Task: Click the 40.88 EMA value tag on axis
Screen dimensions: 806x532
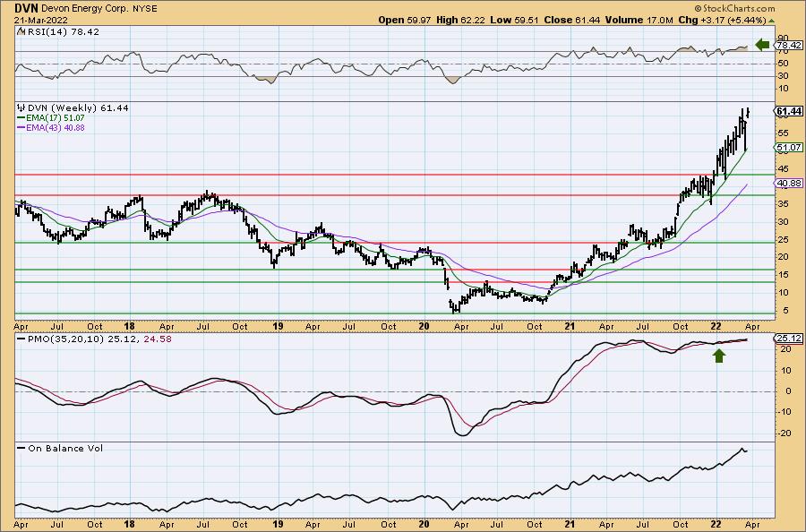Action: [x=789, y=183]
